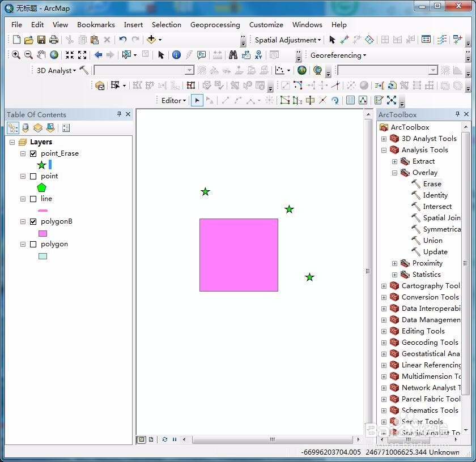The width and height of the screenshot is (476, 462).
Task: Click the polygonB pink symbol swatch
Action: pos(42,234)
